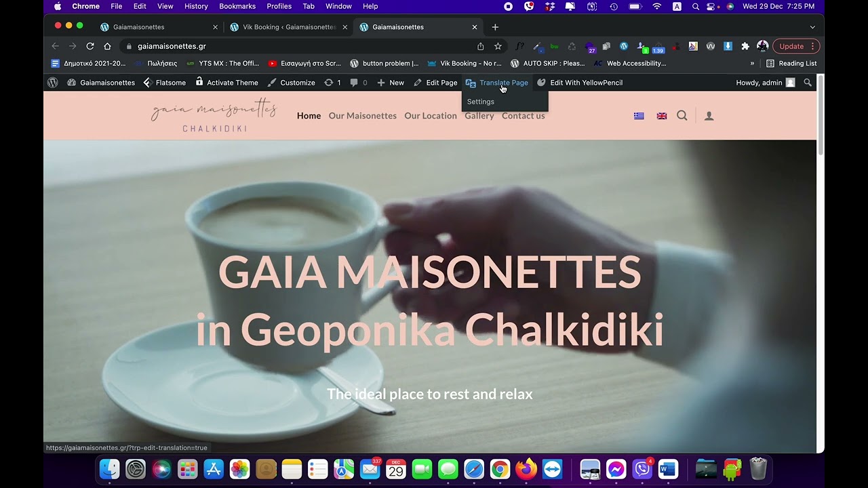This screenshot has height=488, width=868.
Task: Open the Our Maisonettes page
Action: [363, 116]
